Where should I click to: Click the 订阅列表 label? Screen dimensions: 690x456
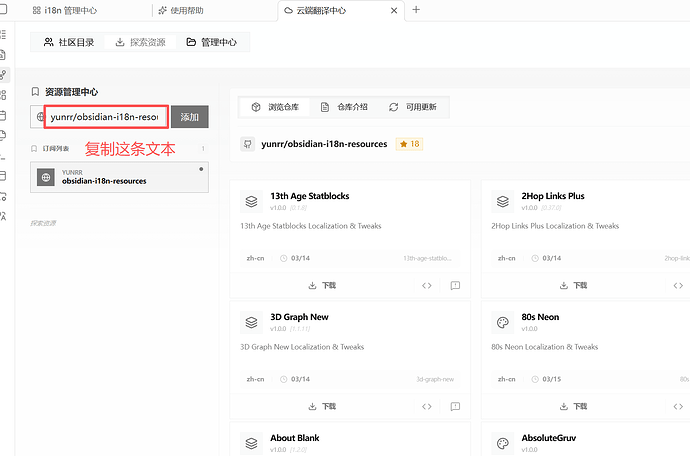point(56,149)
